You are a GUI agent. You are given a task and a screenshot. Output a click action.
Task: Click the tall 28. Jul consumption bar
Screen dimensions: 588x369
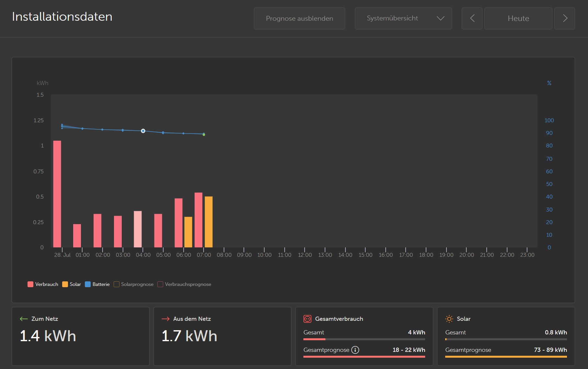coord(57,194)
